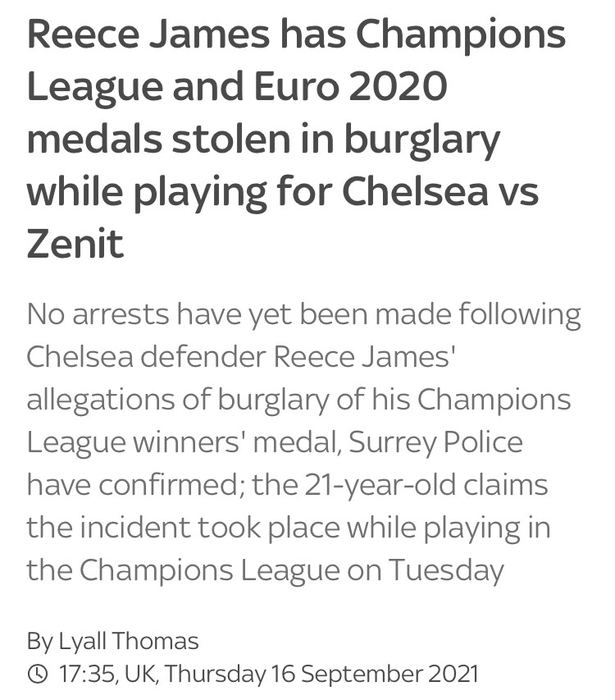
Task: Click 'Euro 2020' in the headline
Action: (x=350, y=87)
